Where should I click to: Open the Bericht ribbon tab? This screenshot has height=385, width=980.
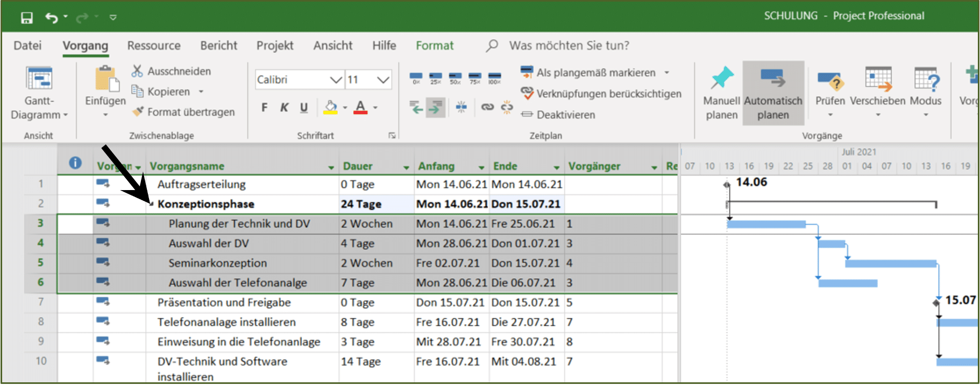click(219, 46)
